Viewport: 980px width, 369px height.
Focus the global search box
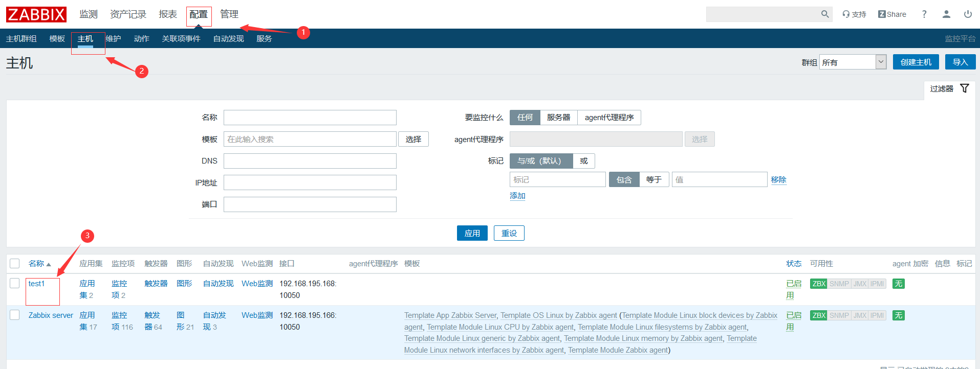coord(764,14)
